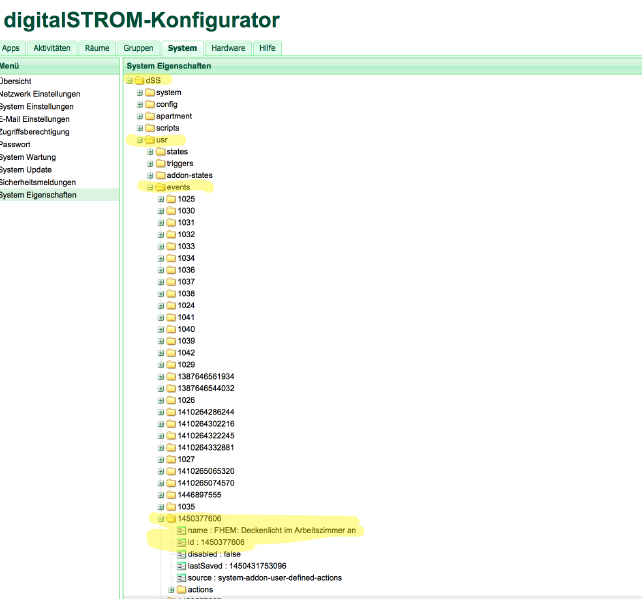Click property icon of id 1450377606

181,542
